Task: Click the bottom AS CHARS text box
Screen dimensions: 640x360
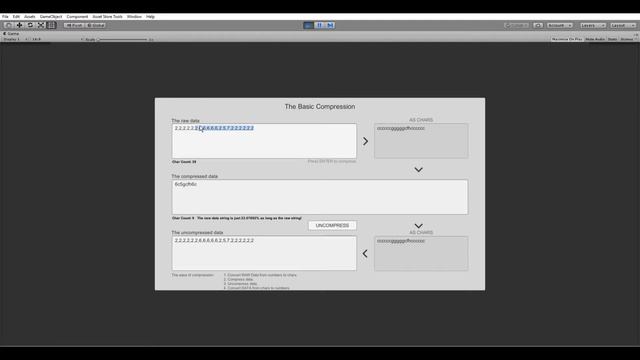Action: 421,253
